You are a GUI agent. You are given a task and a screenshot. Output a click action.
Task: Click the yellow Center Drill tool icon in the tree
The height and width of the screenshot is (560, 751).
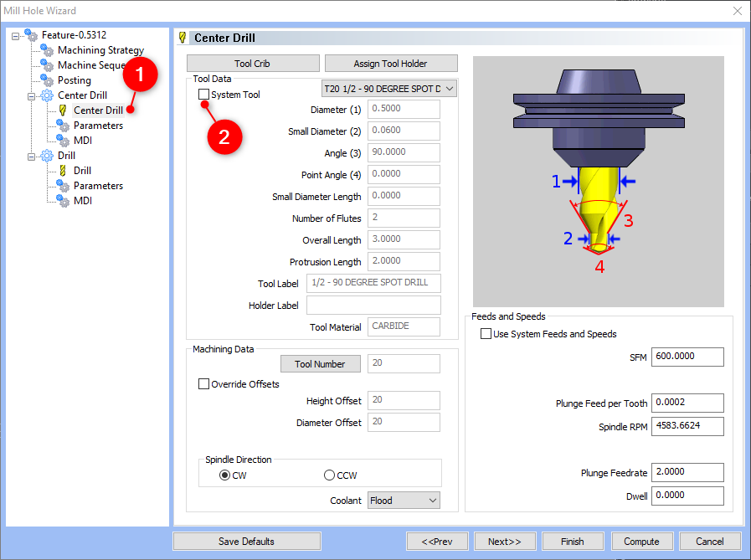coord(62,110)
